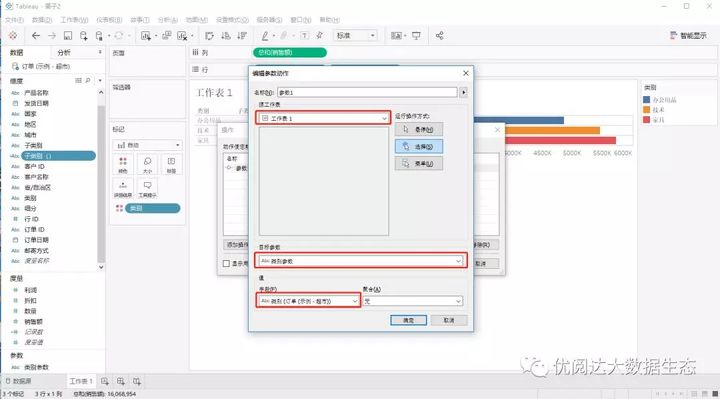Viewport: 720px width, 399px height.
Task: Open the marks type 自动 dropdown
Action: 147,145
